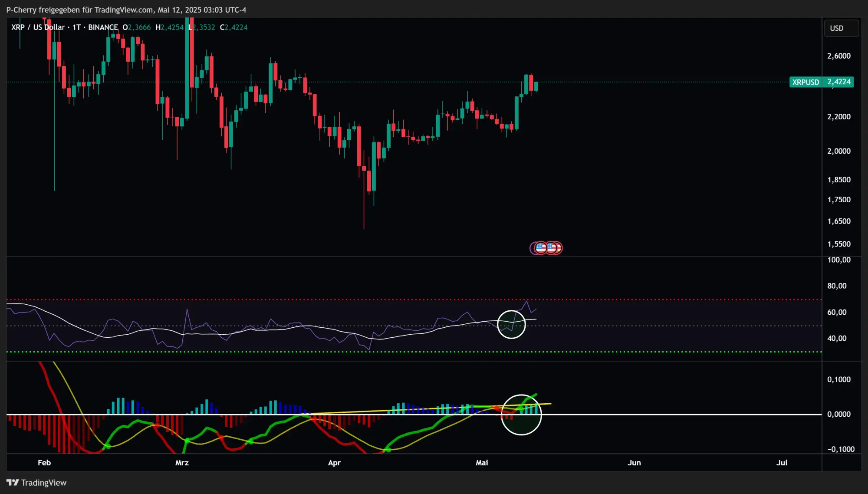
Task: Click the Apr label on time axis
Action: click(x=334, y=463)
